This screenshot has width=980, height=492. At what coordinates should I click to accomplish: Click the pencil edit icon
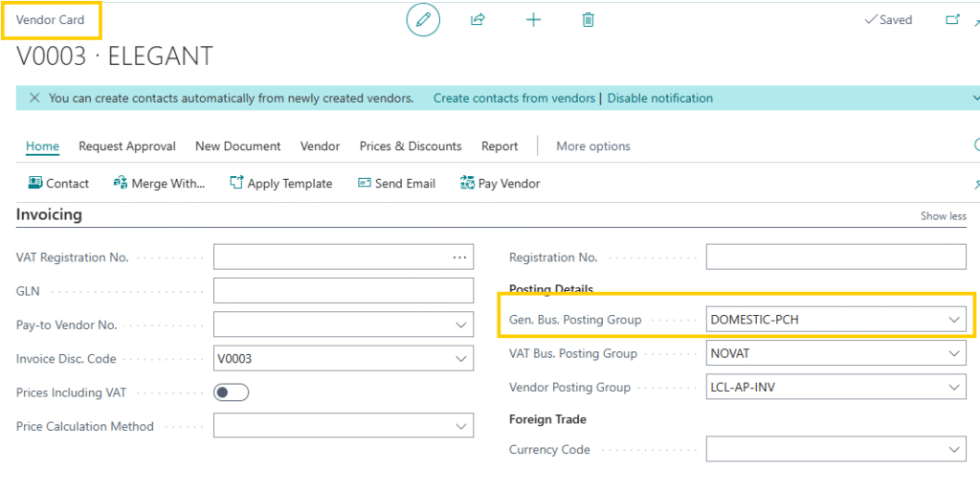coord(423,19)
